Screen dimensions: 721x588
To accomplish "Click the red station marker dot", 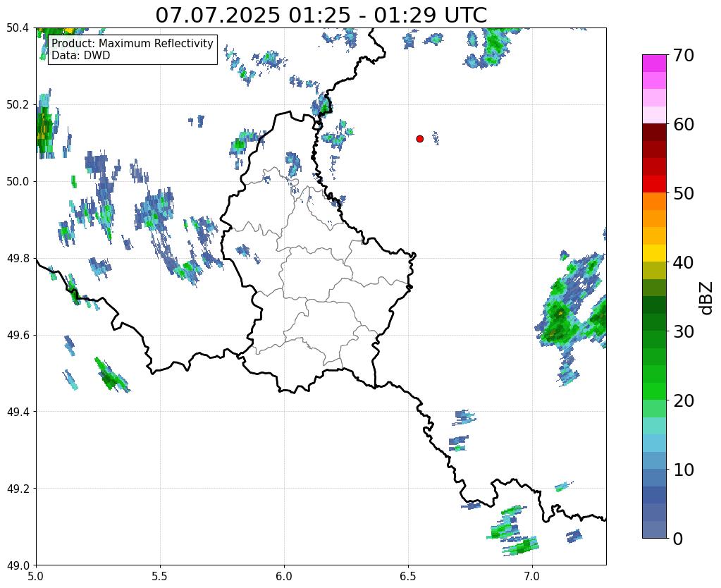I will (x=419, y=138).
